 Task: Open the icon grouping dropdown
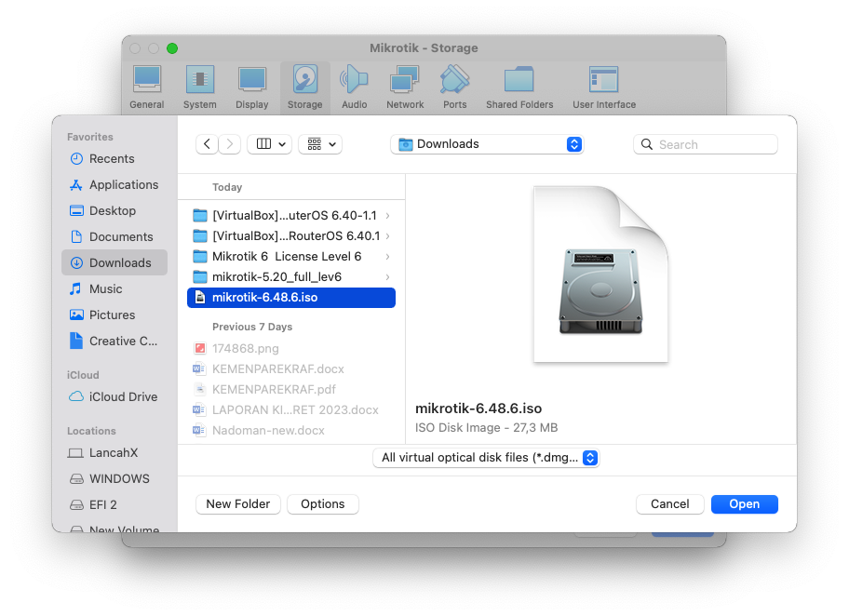click(x=320, y=144)
